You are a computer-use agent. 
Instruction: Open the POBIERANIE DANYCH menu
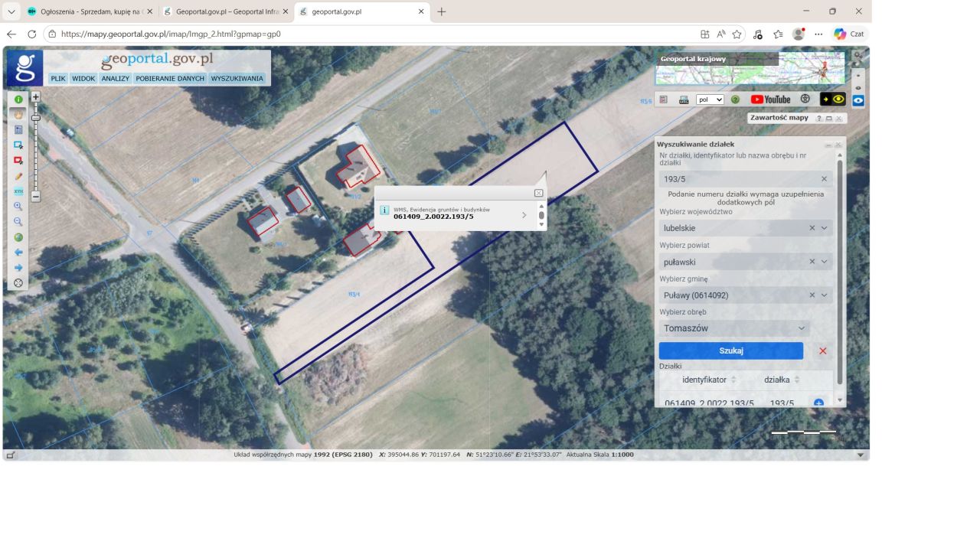point(170,78)
